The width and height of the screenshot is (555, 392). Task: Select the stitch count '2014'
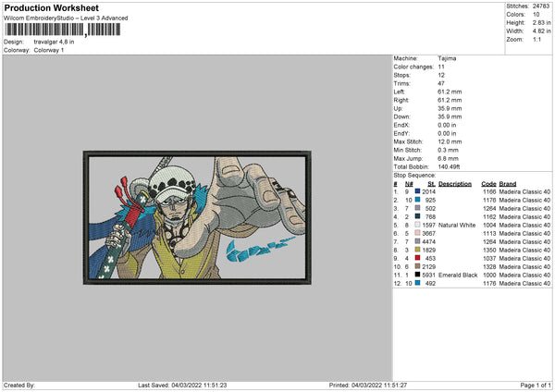pyautogui.click(x=428, y=191)
